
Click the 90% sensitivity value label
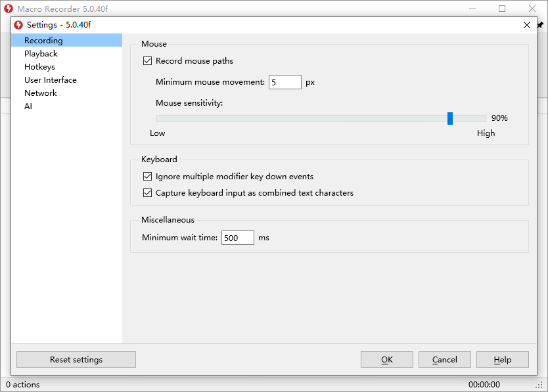coord(499,118)
